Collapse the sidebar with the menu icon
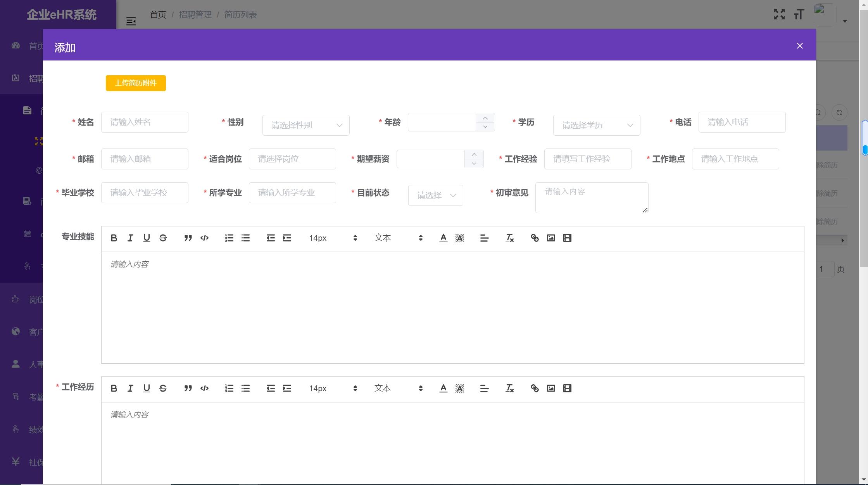 (x=131, y=21)
